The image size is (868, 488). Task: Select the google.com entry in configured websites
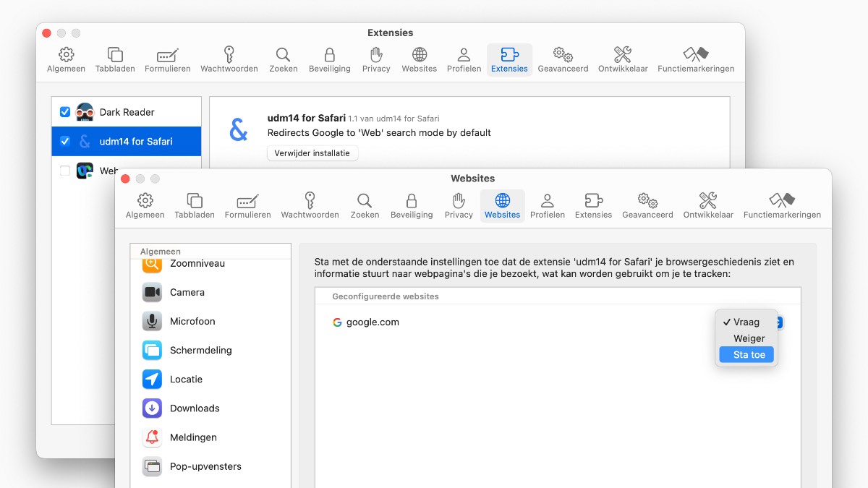[370, 322]
